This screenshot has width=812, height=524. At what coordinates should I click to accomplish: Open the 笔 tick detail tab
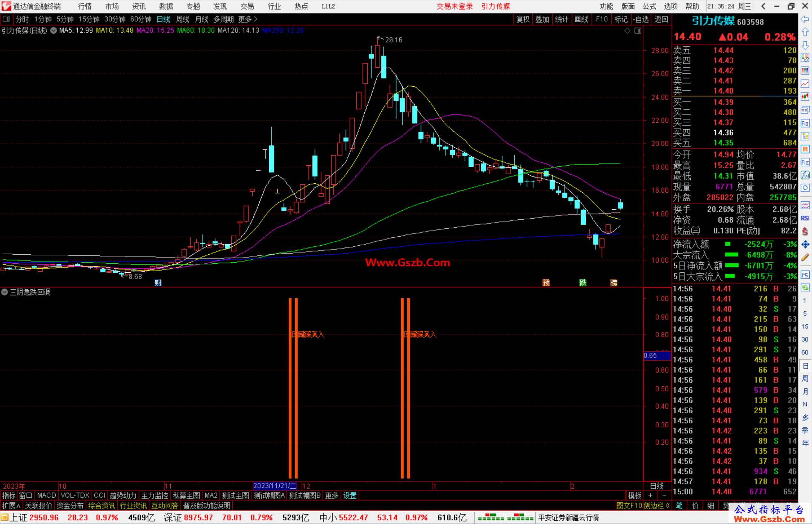click(679, 506)
